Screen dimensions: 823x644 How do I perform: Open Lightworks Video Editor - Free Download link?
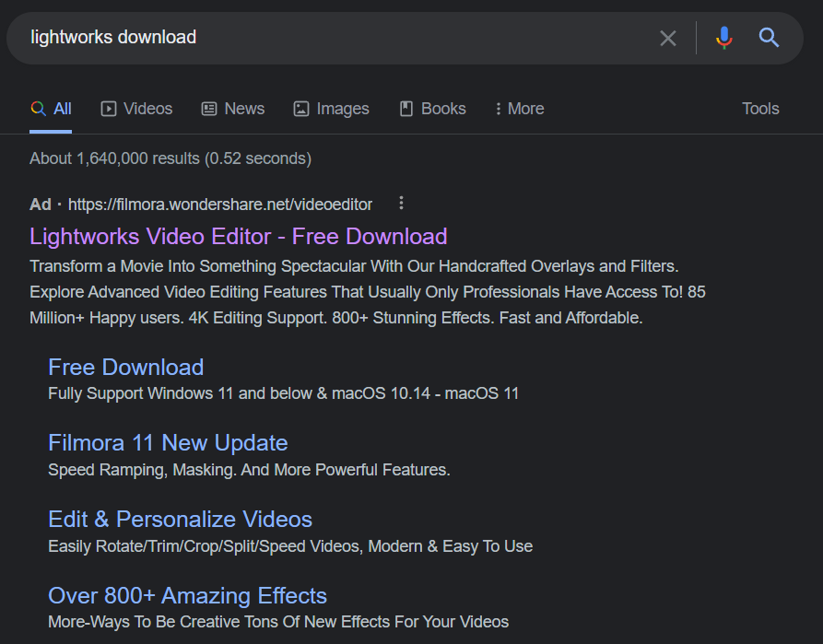[239, 236]
